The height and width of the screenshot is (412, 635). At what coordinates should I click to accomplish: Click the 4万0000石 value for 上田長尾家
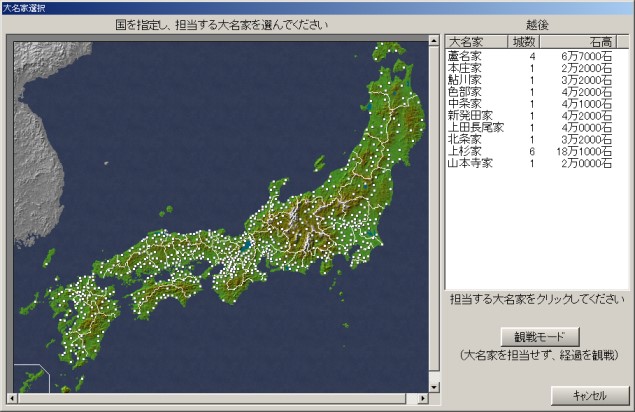tap(586, 128)
